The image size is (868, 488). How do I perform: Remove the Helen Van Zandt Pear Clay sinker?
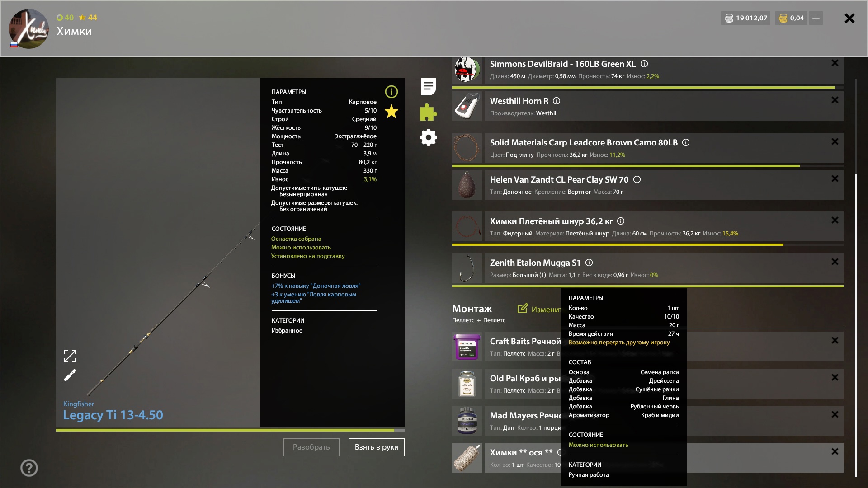pos(835,179)
